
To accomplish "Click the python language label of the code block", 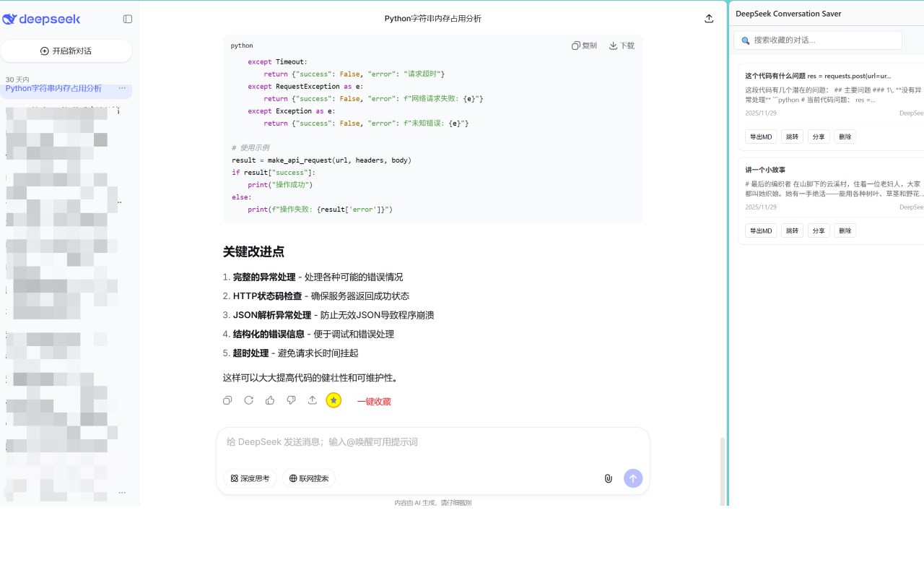I will pos(242,46).
